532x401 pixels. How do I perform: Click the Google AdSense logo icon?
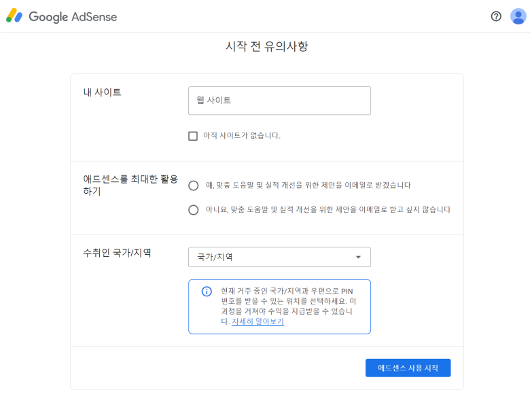[x=14, y=16]
